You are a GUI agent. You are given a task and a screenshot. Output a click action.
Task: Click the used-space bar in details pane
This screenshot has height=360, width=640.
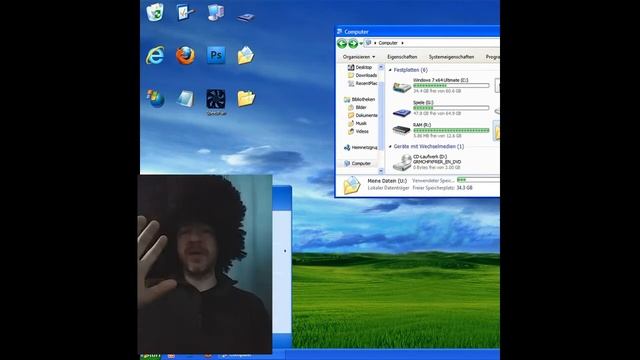pyautogui.click(x=478, y=180)
